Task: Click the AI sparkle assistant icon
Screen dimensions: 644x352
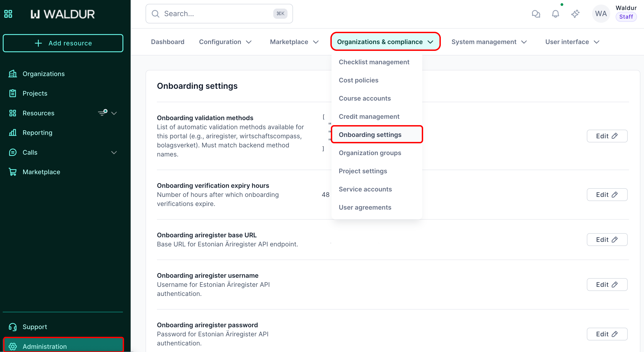Action: (575, 14)
